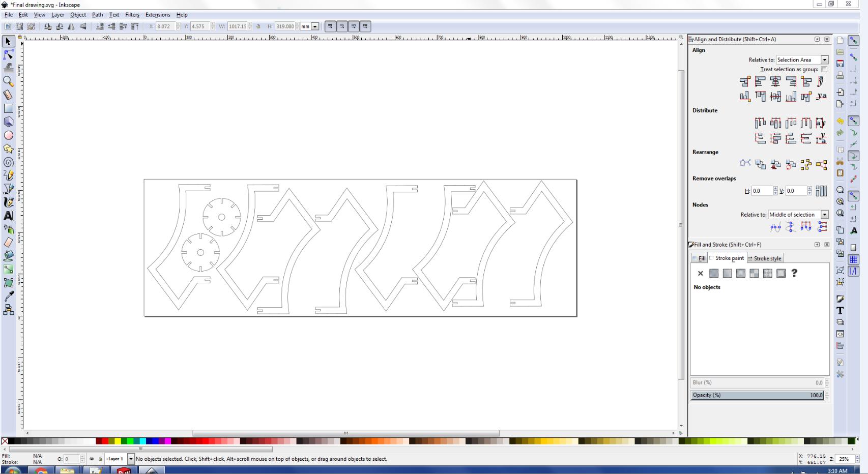Viewport: 868px width, 474px height.
Task: Switch to the Fill tab
Action: coord(699,258)
